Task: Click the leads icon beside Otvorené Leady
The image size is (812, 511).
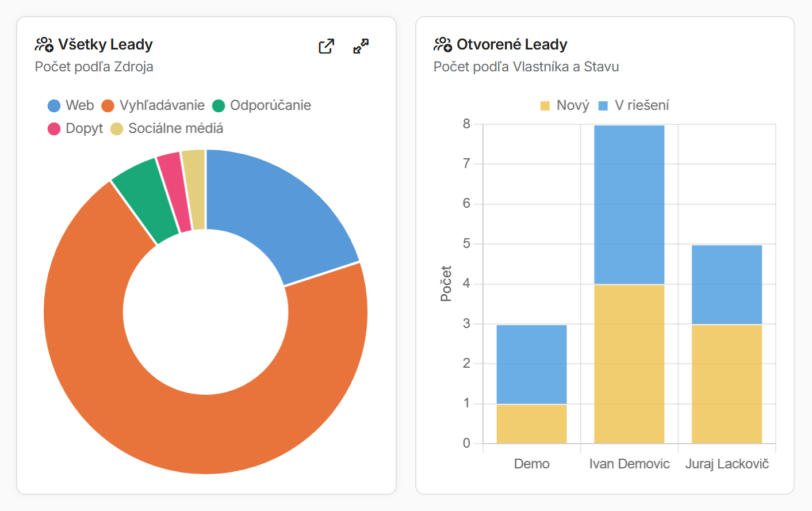Action: 443,44
